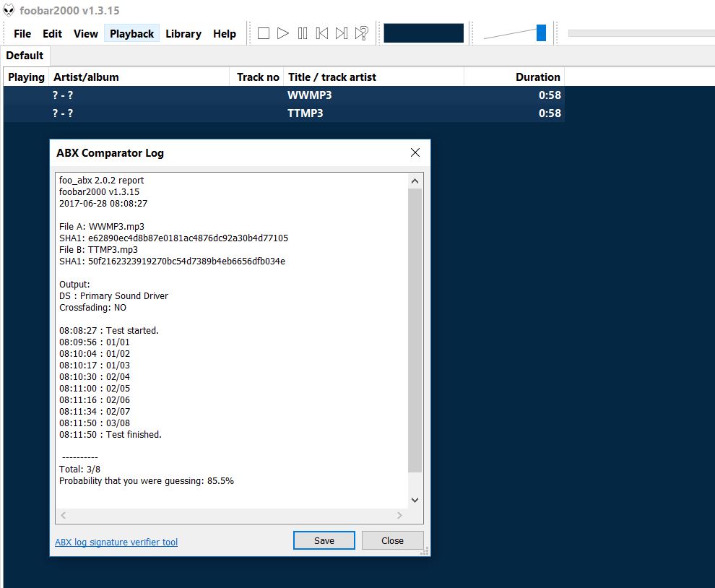Click the horizontal scrollbar right arrow
Viewport: 715px width, 588px height.
[399, 516]
